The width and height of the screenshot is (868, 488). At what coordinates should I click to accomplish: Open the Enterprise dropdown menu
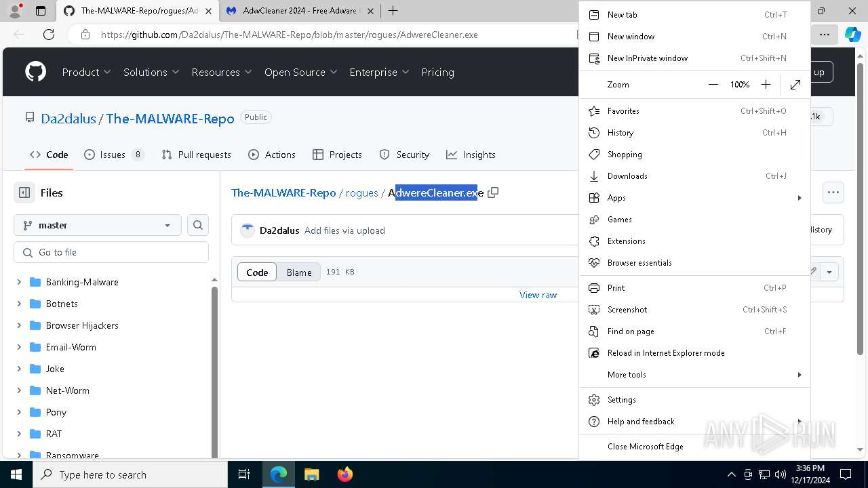380,72
